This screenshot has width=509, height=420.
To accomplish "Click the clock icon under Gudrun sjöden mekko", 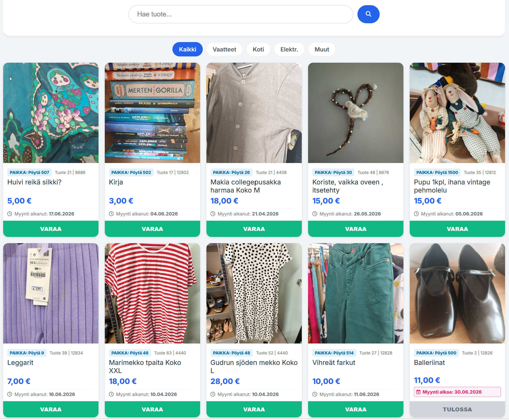I will click(x=213, y=394).
